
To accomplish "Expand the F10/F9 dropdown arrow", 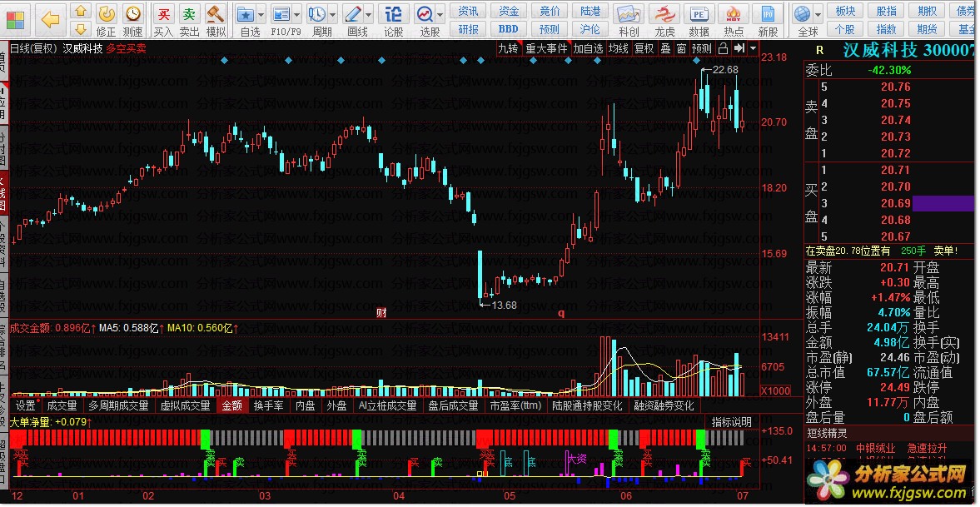I will 297,14.
